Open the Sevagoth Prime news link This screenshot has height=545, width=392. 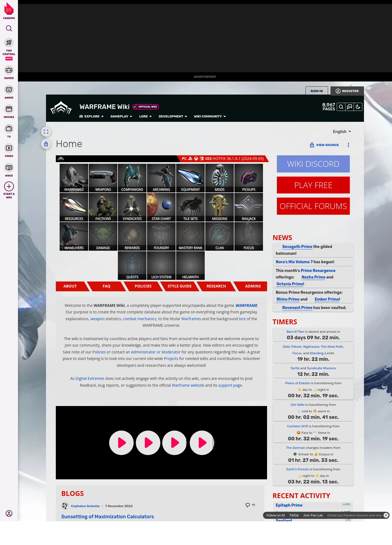click(x=297, y=247)
